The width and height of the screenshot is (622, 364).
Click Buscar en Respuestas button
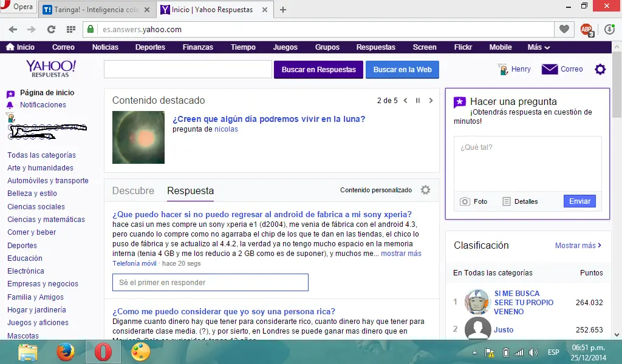[x=318, y=70]
